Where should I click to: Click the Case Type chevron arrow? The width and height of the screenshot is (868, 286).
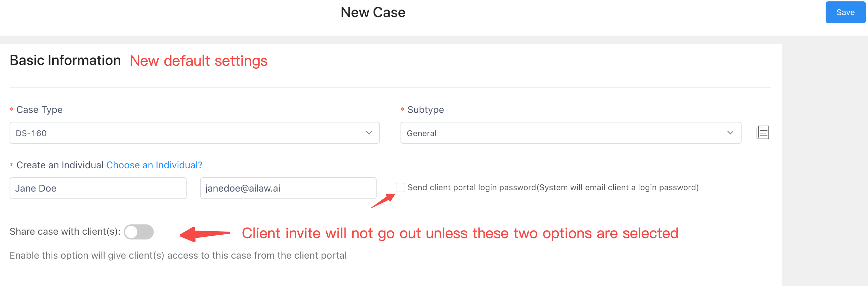[x=369, y=133]
